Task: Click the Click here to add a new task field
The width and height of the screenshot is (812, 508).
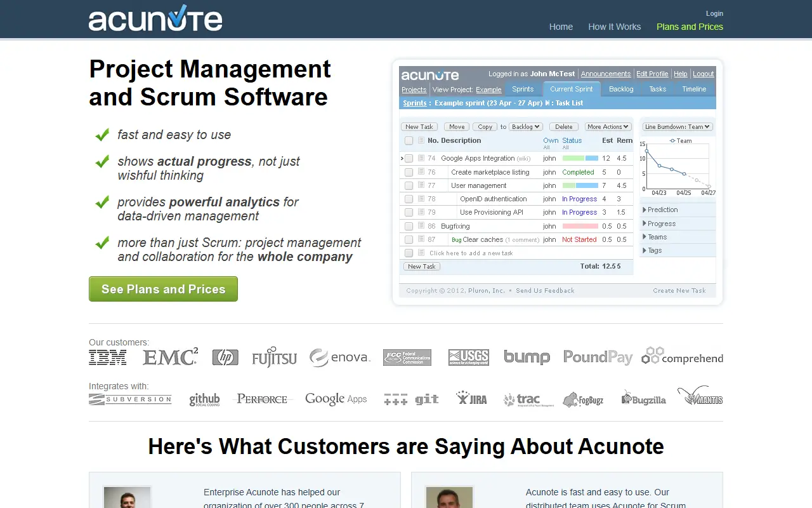Action: [x=471, y=253]
